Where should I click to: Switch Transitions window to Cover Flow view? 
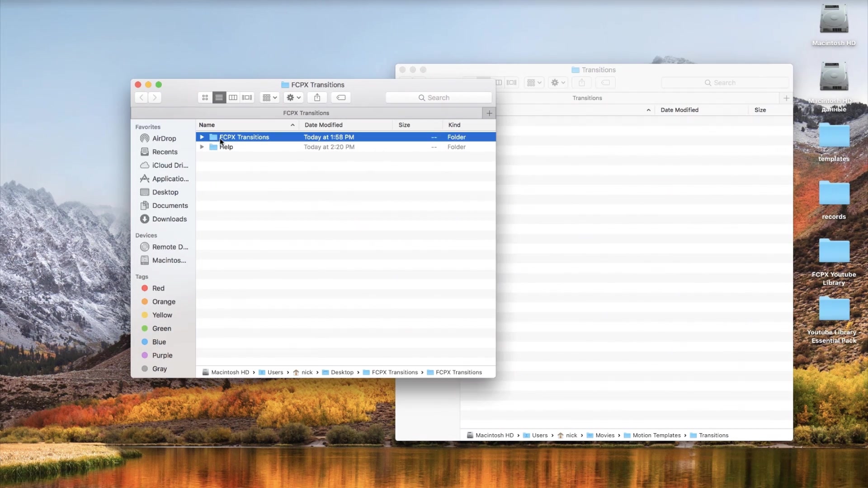(511, 83)
